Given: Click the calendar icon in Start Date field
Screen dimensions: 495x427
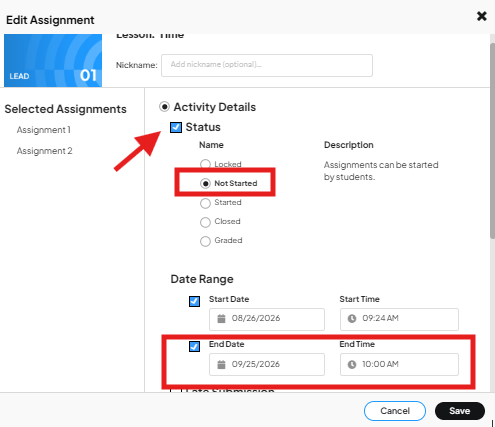Looking at the screenshot, I should (x=221, y=319).
